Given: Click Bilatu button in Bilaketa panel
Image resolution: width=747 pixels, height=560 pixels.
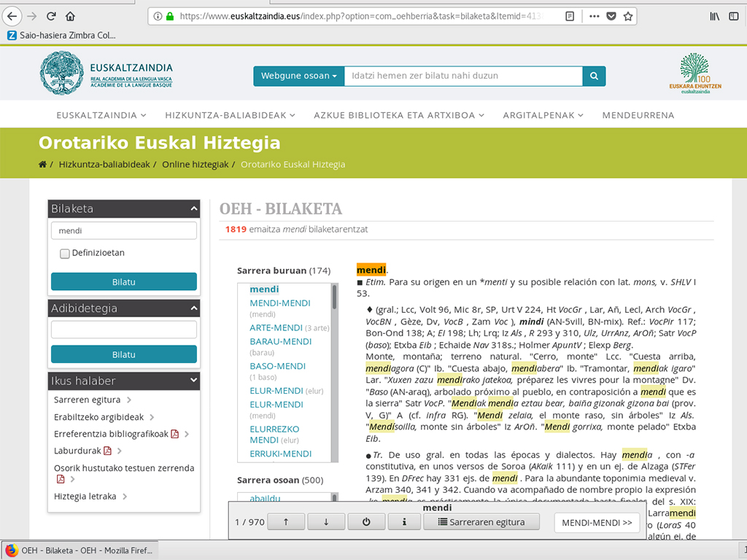Looking at the screenshot, I should (124, 281).
